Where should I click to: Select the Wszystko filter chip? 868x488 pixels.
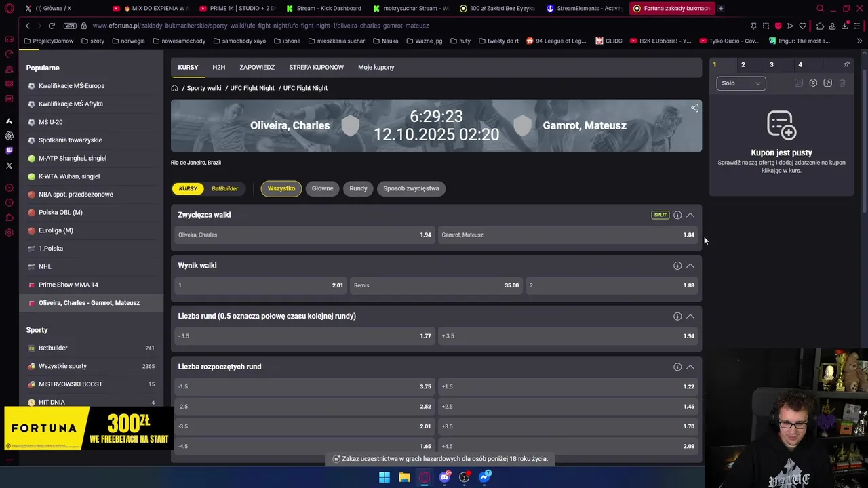(x=281, y=188)
